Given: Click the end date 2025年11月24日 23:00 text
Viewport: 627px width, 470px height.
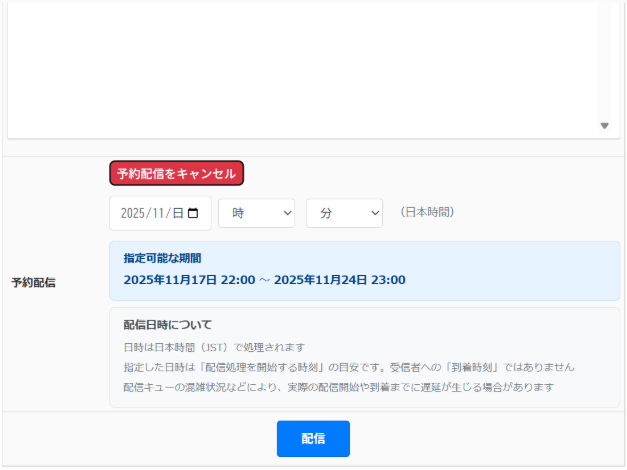Looking at the screenshot, I should (x=340, y=280).
